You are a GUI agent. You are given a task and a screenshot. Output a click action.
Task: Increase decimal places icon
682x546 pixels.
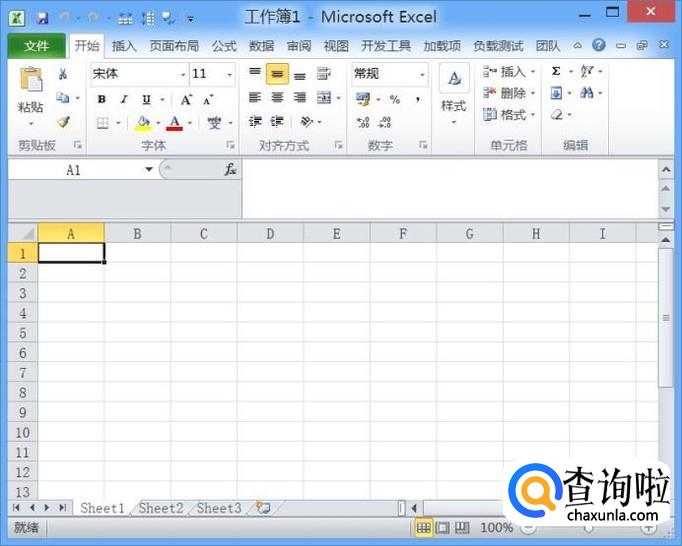tap(363, 122)
